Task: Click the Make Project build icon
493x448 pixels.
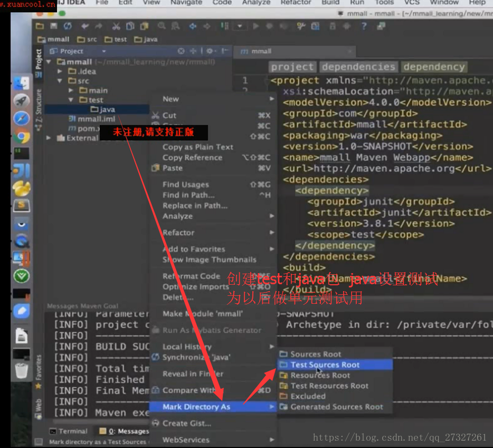Action: point(224,26)
